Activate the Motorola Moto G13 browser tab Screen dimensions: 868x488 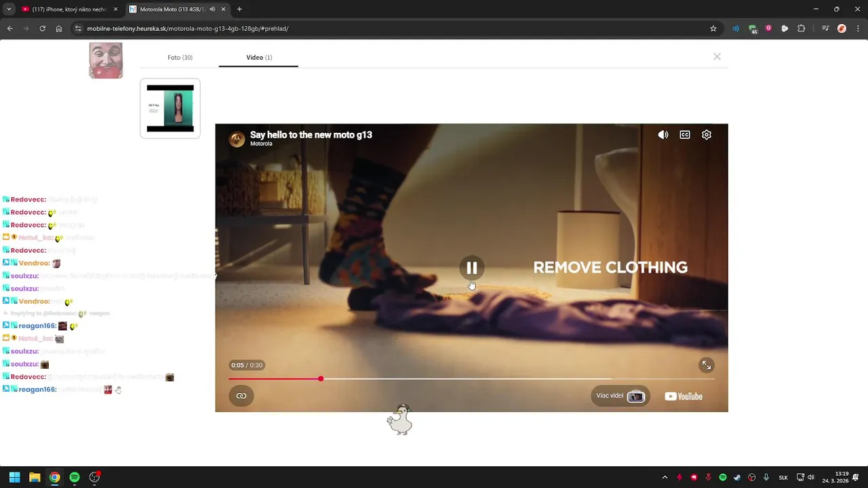pyautogui.click(x=172, y=9)
